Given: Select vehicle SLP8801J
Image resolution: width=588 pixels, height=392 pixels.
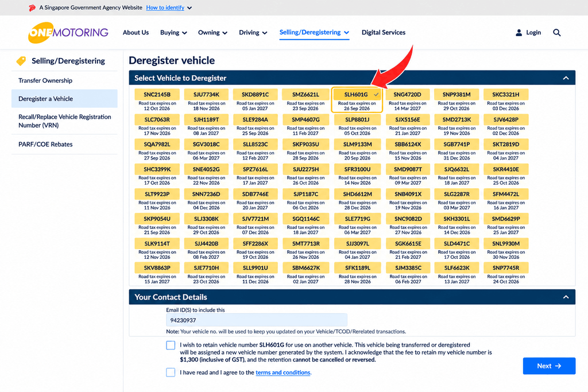Looking at the screenshot, I should [357, 119].
